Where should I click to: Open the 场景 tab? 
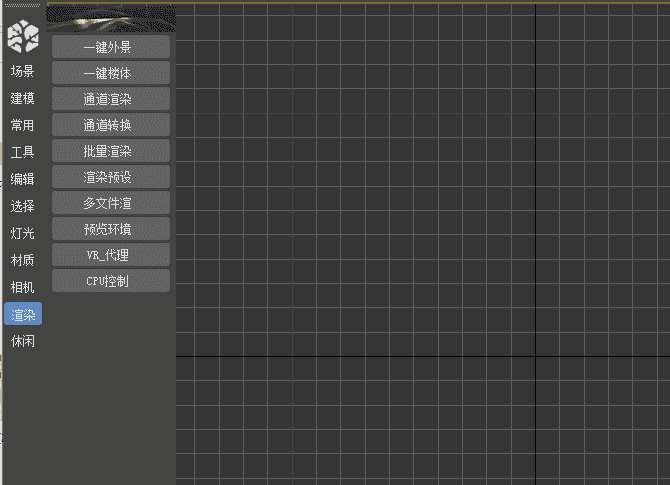[x=22, y=72]
